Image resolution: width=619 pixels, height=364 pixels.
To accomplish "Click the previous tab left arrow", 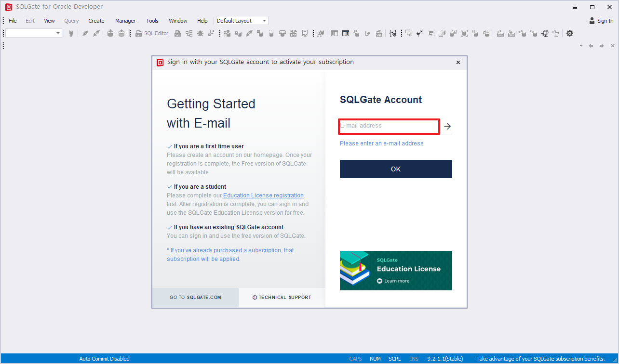I will [x=591, y=46].
